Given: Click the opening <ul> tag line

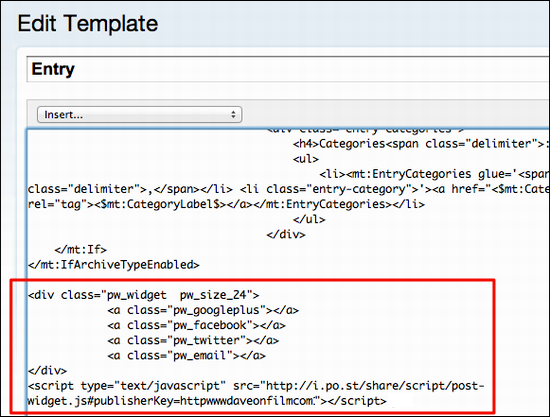Looking at the screenshot, I should [306, 159].
